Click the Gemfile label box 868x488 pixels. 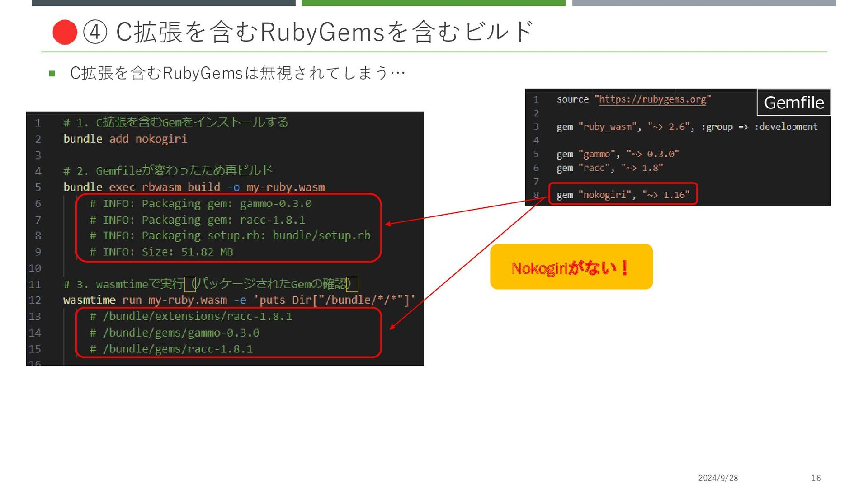click(x=793, y=103)
